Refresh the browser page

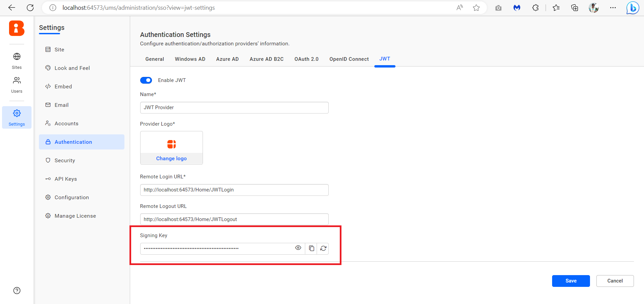30,8
